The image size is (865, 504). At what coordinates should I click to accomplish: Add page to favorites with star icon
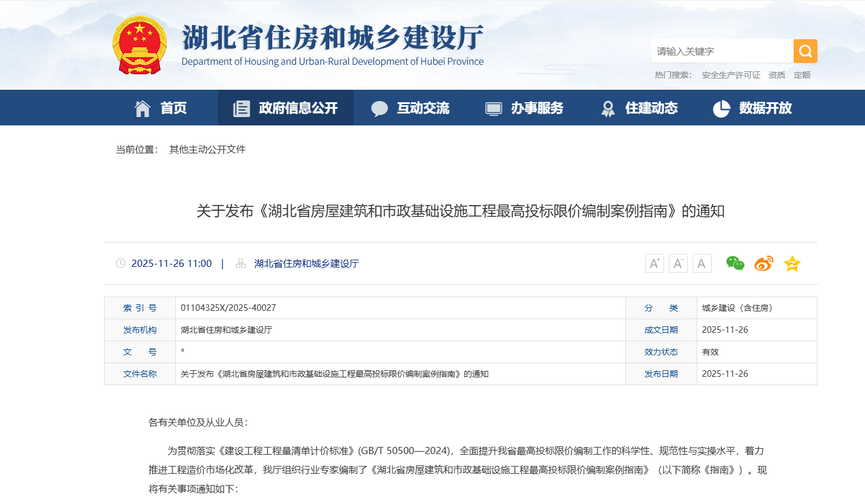click(x=792, y=263)
